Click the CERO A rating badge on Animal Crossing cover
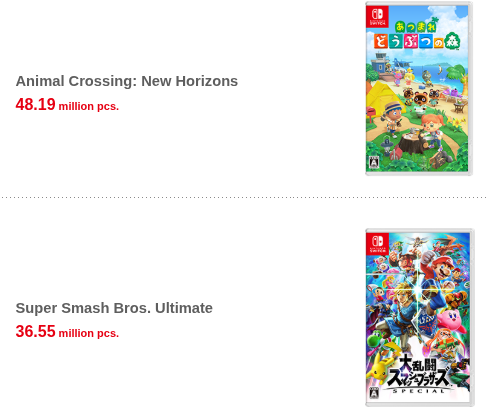Screen dimensions: 488x419 coord(374,162)
